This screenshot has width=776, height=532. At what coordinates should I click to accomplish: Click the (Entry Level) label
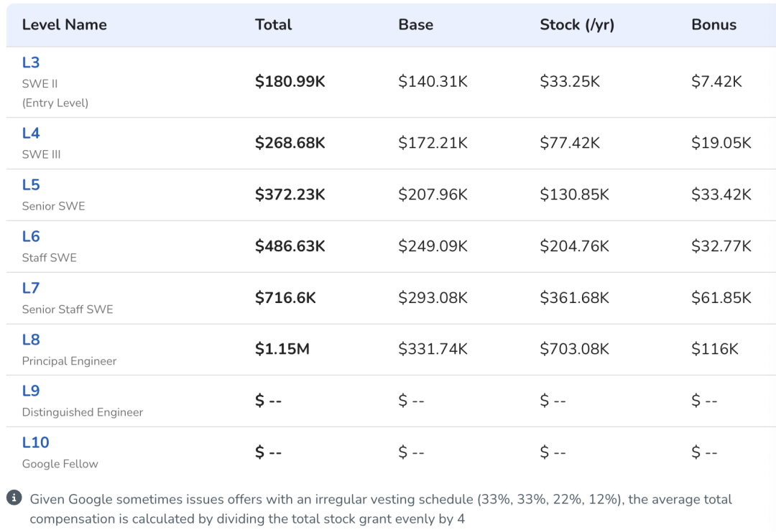55,103
